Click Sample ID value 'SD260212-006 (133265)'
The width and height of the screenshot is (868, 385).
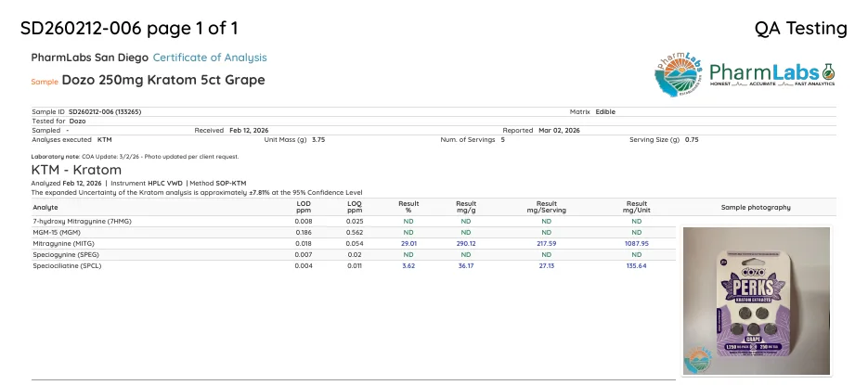pyautogui.click(x=105, y=111)
